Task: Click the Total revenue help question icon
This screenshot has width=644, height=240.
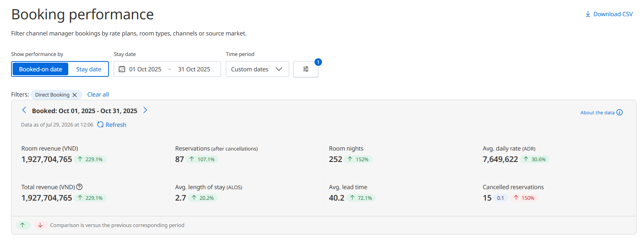Action: (x=79, y=187)
